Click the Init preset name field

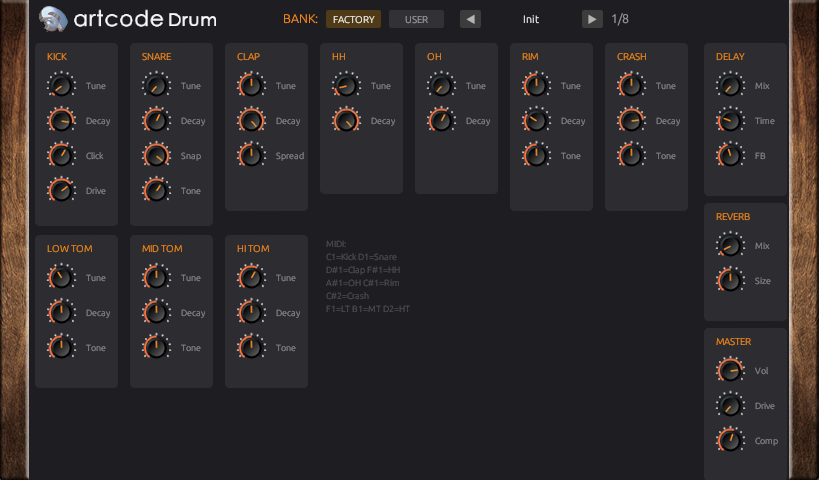point(531,19)
